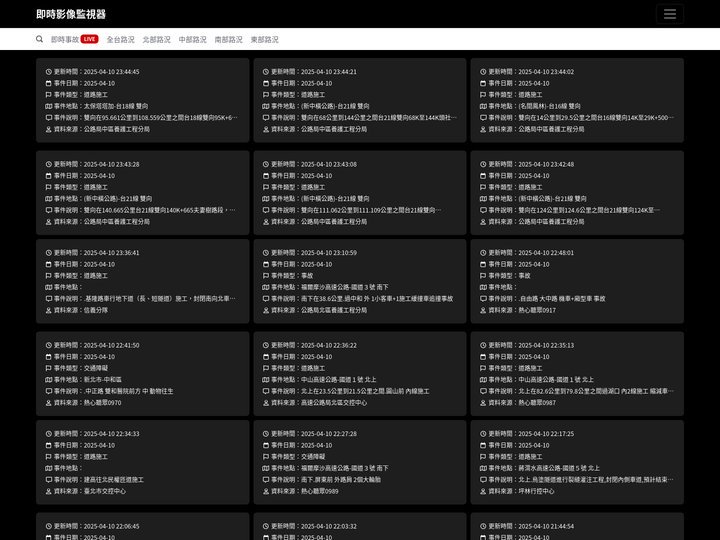Go to the 即時影像監視器 site title
This screenshot has height=540, width=720.
point(71,14)
